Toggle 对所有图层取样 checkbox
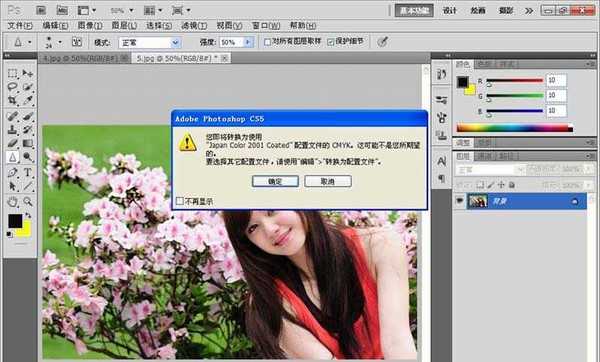The height and width of the screenshot is (362, 600). (x=267, y=42)
